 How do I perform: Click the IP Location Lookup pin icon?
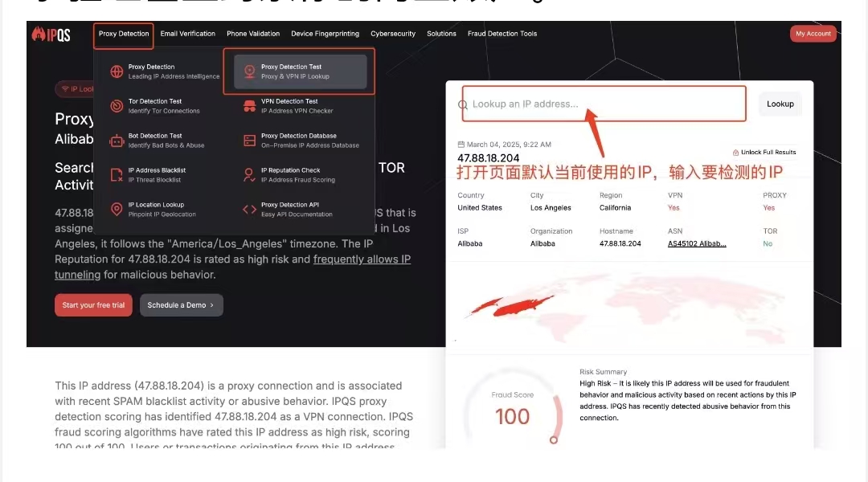(117, 209)
